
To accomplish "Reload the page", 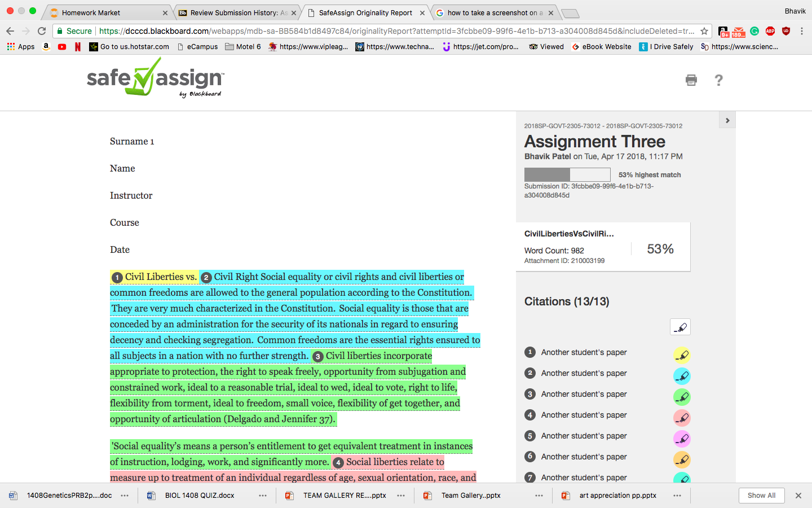I will coord(42,31).
